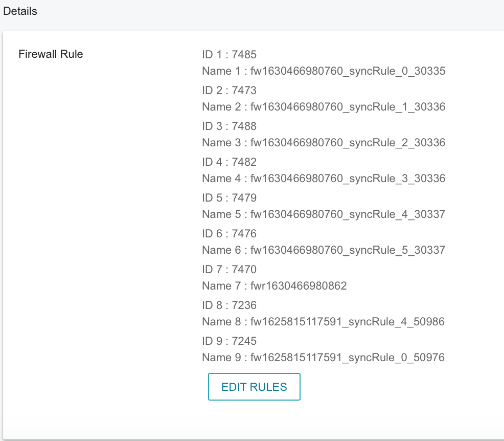This screenshot has width=504, height=441.
Task: Select the ID 6 : 7476 entry
Action: [x=229, y=233]
